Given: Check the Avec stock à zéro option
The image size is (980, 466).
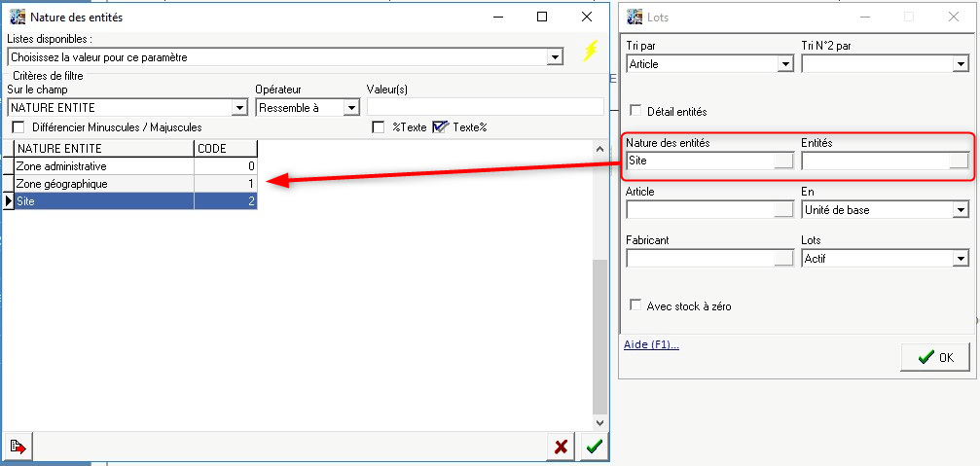Looking at the screenshot, I should tap(637, 305).
